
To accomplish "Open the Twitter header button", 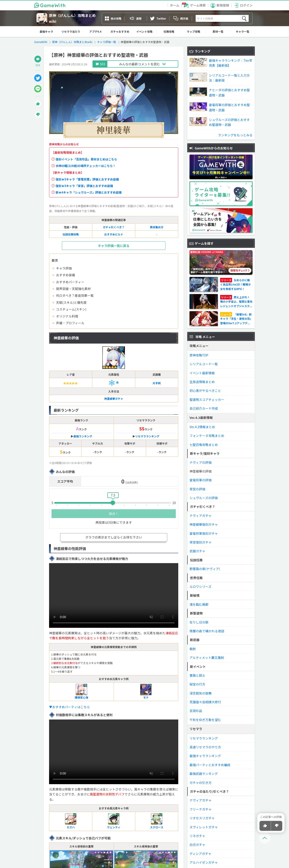I will click(x=158, y=18).
